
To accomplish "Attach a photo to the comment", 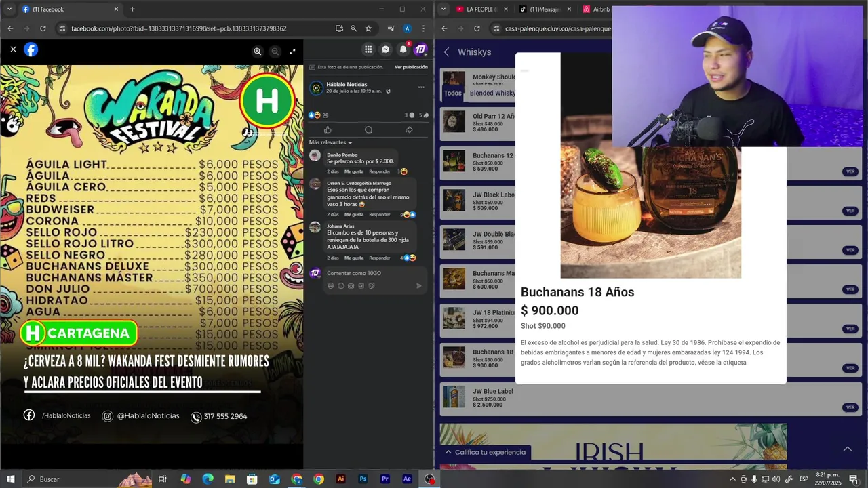I will tap(351, 286).
